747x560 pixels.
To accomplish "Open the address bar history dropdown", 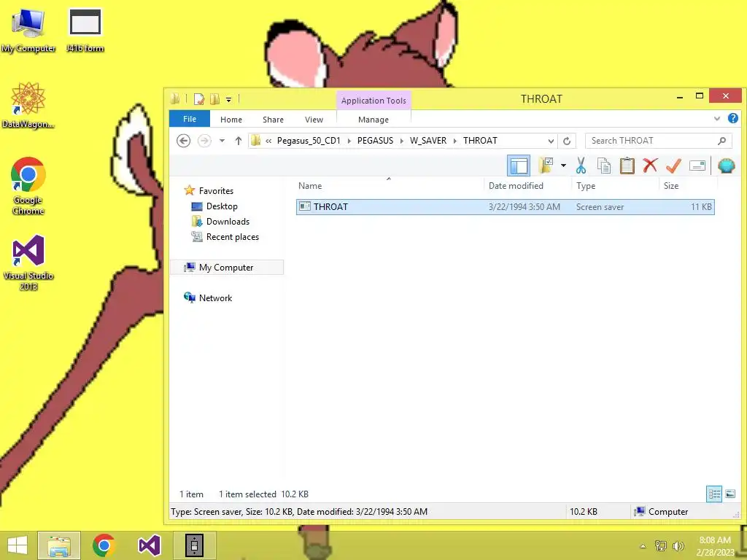I will 551,141.
